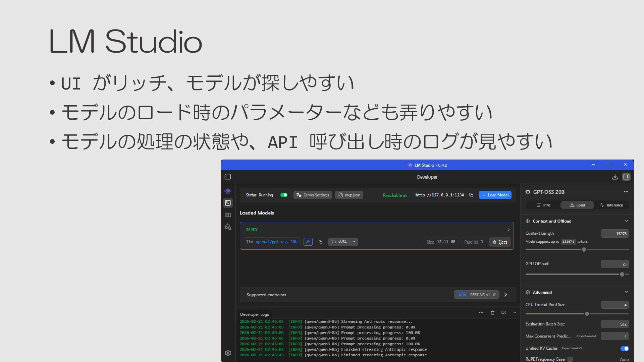Click the Load Model button
This screenshot has height=362, width=644.
(495, 195)
